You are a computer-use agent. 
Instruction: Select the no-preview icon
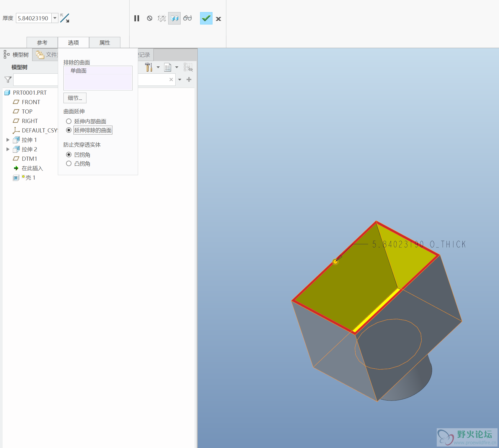150,18
